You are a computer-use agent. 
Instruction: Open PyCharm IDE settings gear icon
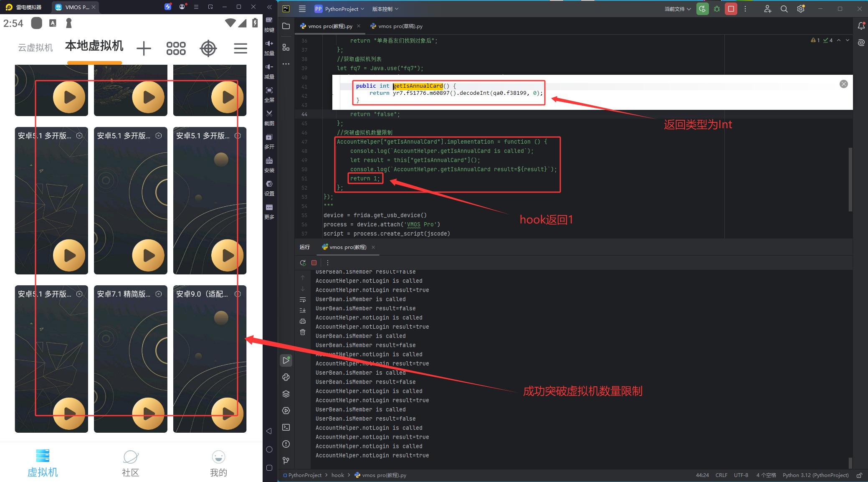pos(801,9)
